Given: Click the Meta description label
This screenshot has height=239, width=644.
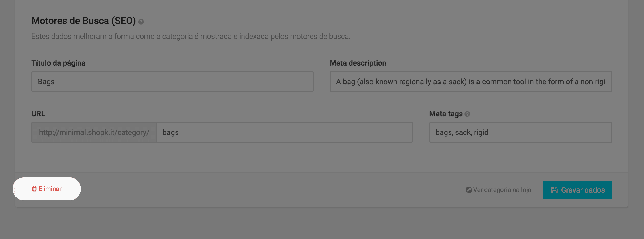Looking at the screenshot, I should [358, 63].
